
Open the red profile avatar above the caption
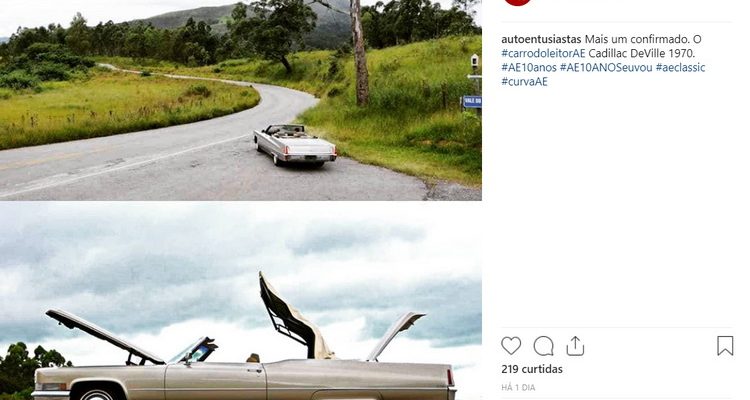click(518, 2)
